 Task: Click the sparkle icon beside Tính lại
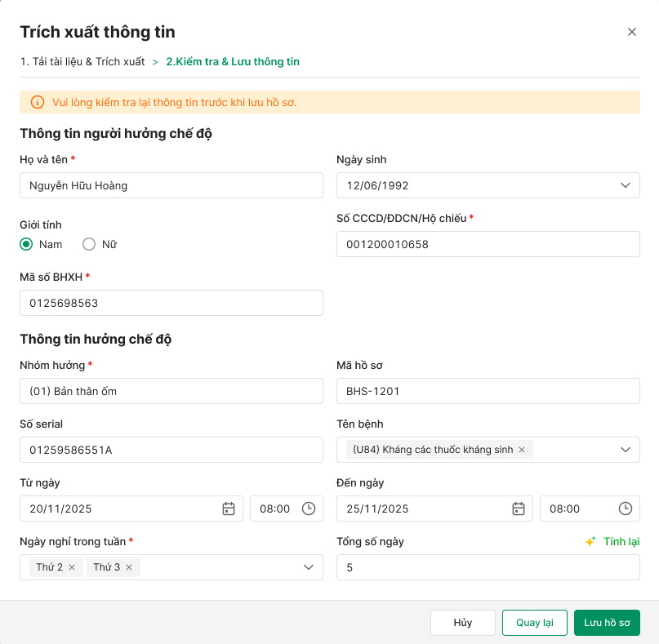tap(590, 541)
